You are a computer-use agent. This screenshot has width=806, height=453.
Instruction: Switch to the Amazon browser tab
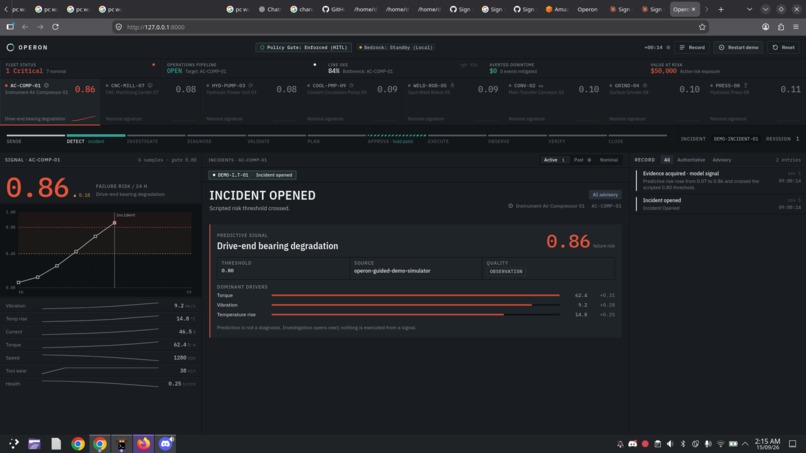click(556, 9)
